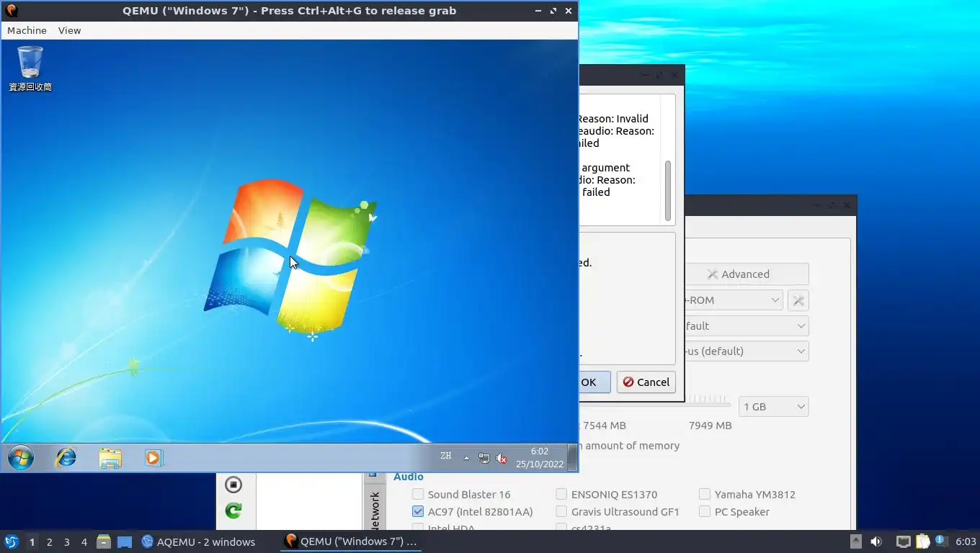
Task: Switch to virtual desktop 4
Action: pyautogui.click(x=84, y=541)
